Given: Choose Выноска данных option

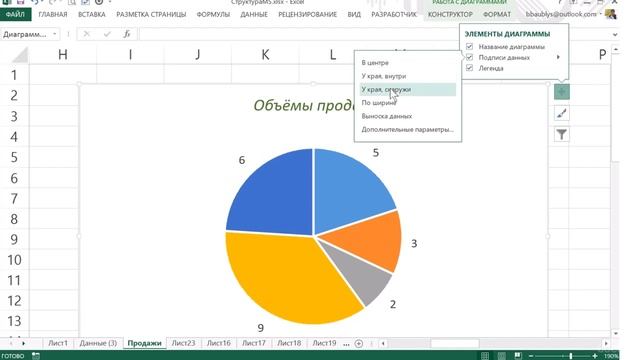Looking at the screenshot, I should click(387, 116).
